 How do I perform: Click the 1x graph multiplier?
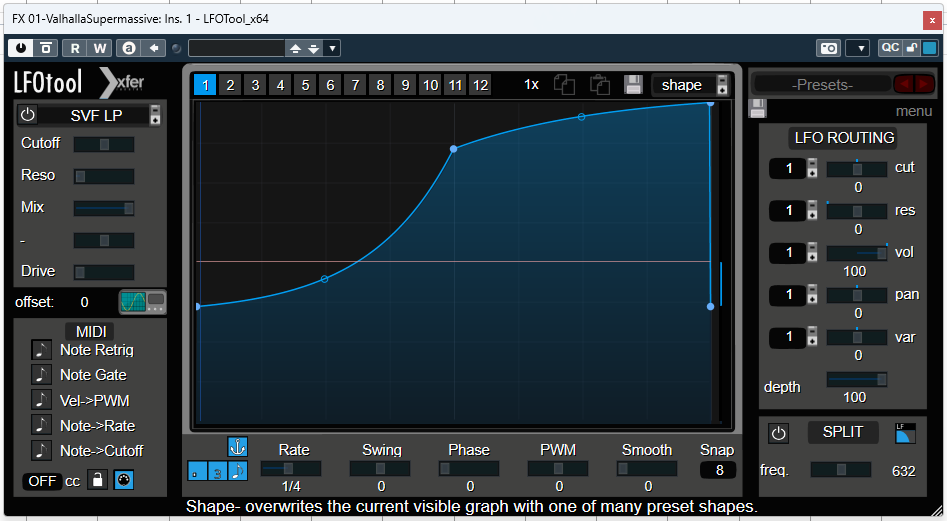531,85
